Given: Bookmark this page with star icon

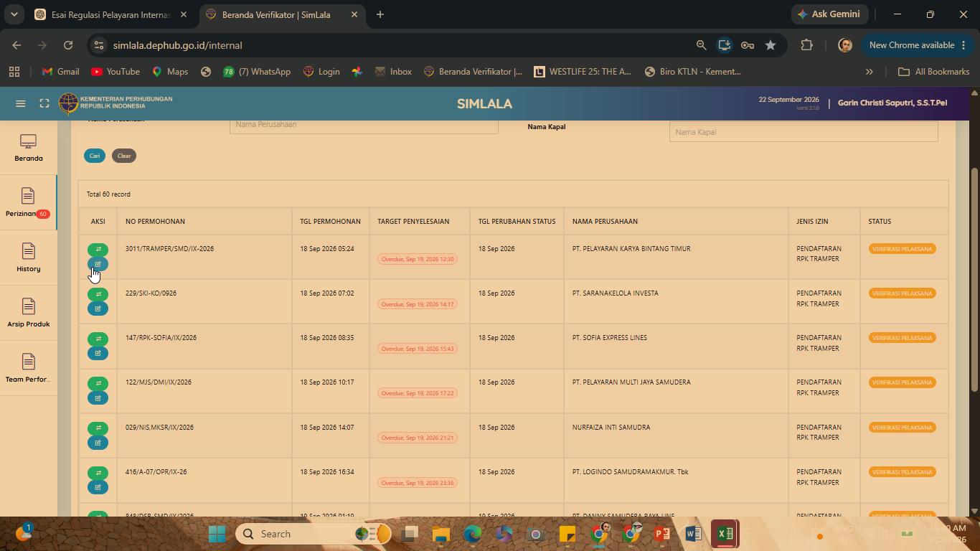Looking at the screenshot, I should point(771,45).
